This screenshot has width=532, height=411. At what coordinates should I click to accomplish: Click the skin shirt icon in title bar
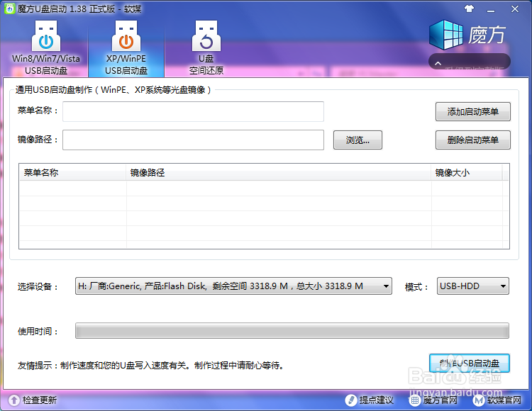pos(470,9)
